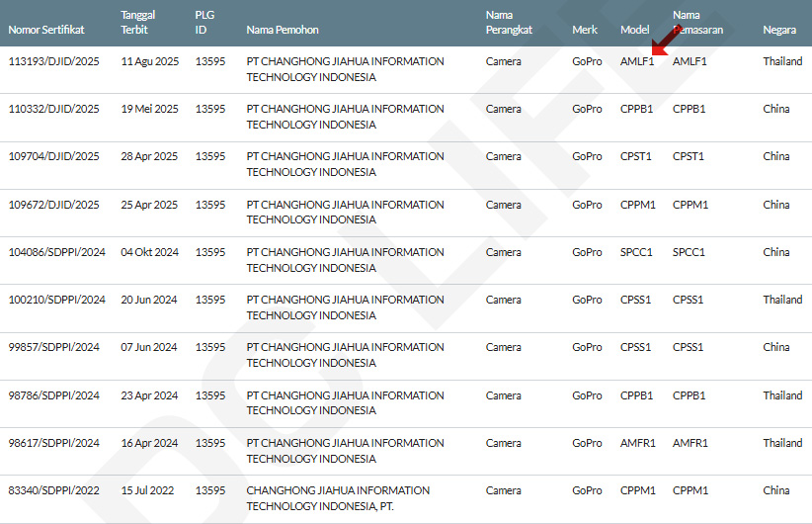Click applicant name in the 83340/SDPPI/2022 row
The width and height of the screenshot is (812, 524).
(338, 498)
